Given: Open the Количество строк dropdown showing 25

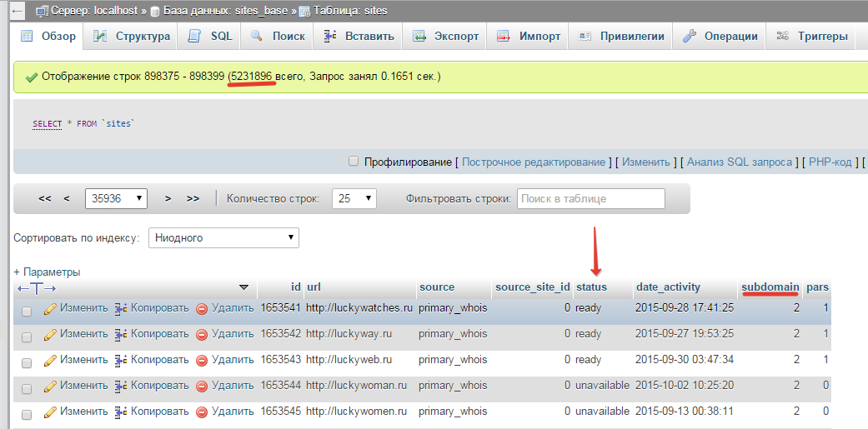Looking at the screenshot, I should (354, 198).
